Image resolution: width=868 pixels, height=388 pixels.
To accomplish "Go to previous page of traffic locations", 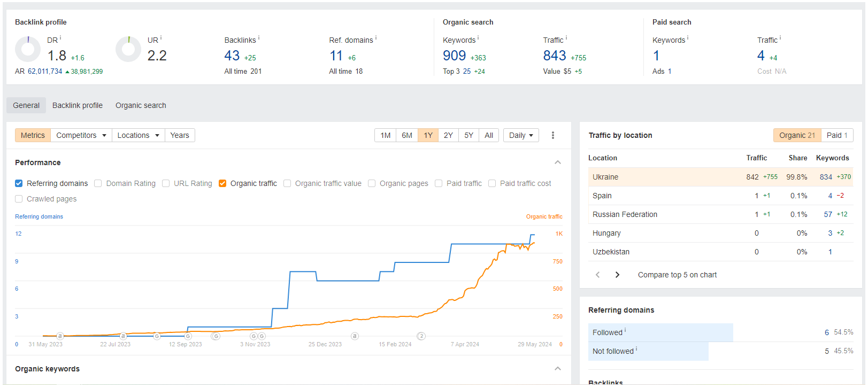I will 598,275.
